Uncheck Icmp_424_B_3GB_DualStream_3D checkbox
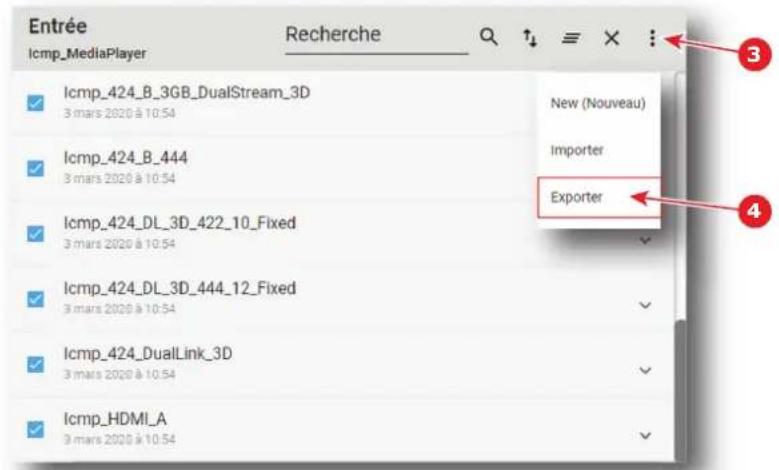The image size is (779, 470). click(35, 103)
